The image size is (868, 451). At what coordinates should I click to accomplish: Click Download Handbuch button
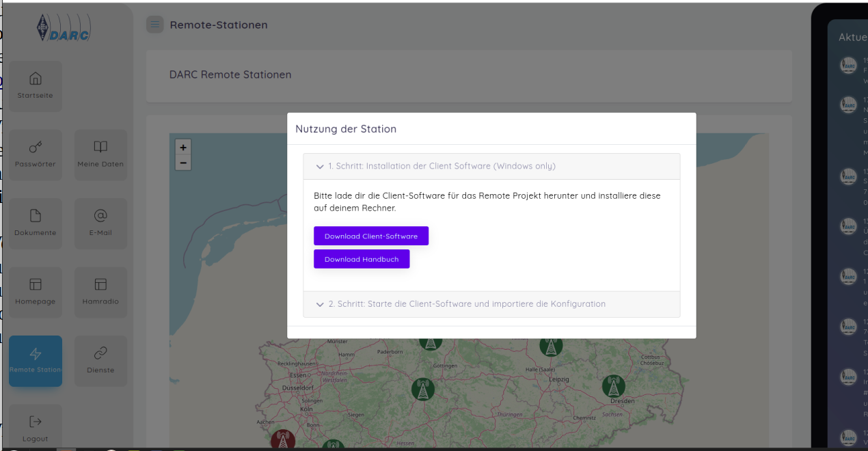tap(361, 259)
